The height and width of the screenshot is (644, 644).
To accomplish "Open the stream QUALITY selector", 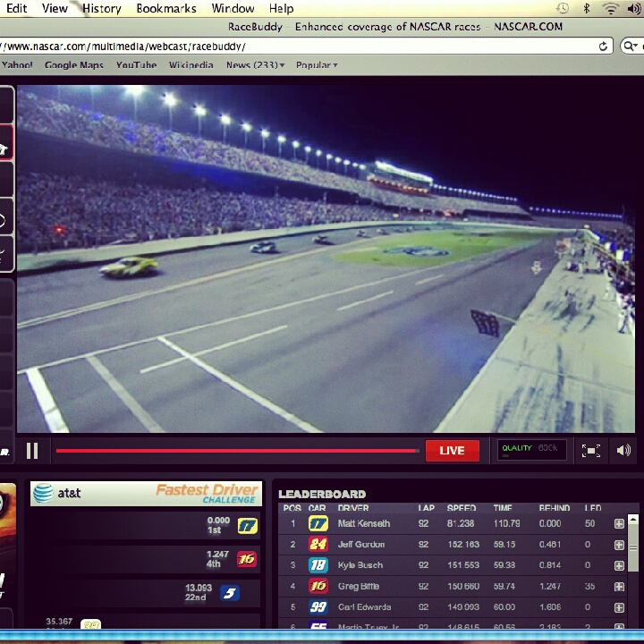I will [532, 450].
